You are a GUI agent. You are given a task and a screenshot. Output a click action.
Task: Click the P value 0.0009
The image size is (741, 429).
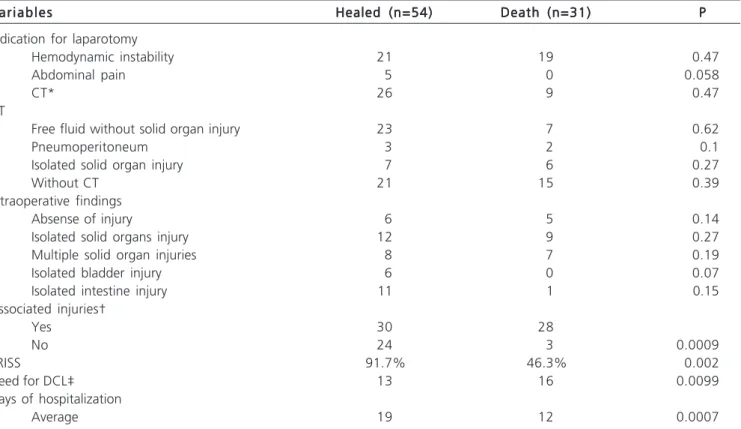698,345
